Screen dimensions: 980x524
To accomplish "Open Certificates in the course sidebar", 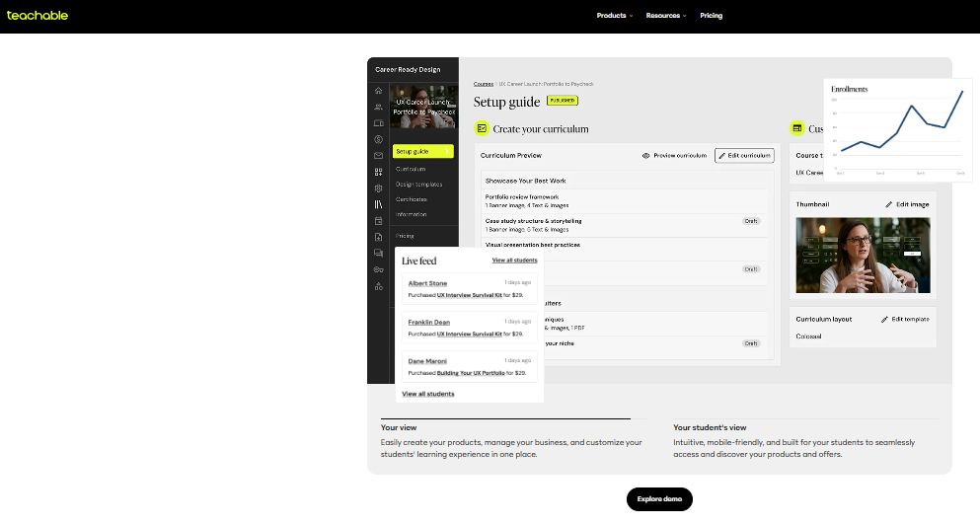I will (412, 199).
